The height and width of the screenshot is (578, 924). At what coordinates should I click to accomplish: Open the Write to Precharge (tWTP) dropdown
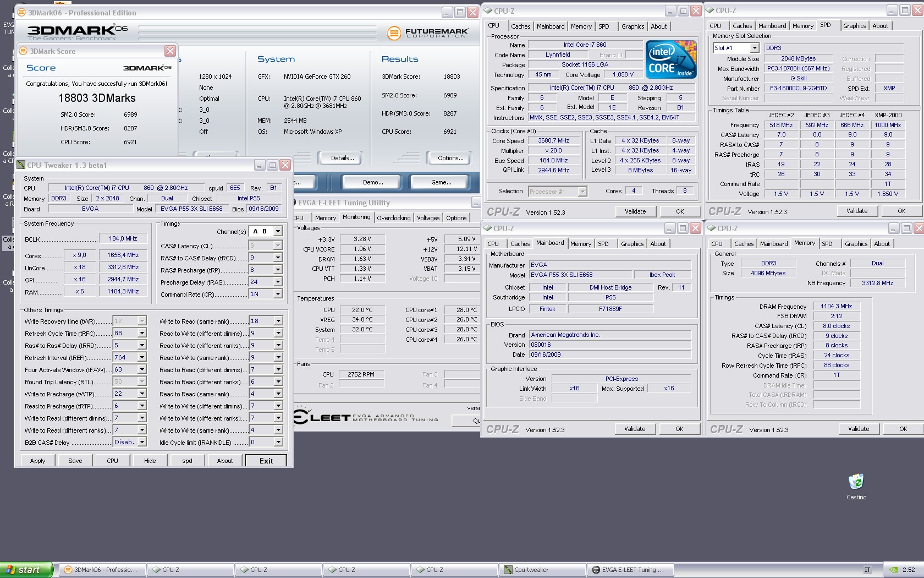click(142, 394)
